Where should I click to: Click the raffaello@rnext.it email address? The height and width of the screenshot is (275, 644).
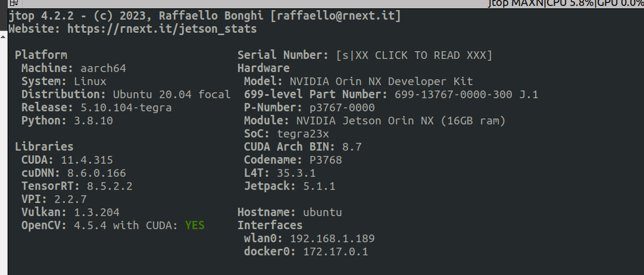(x=336, y=16)
